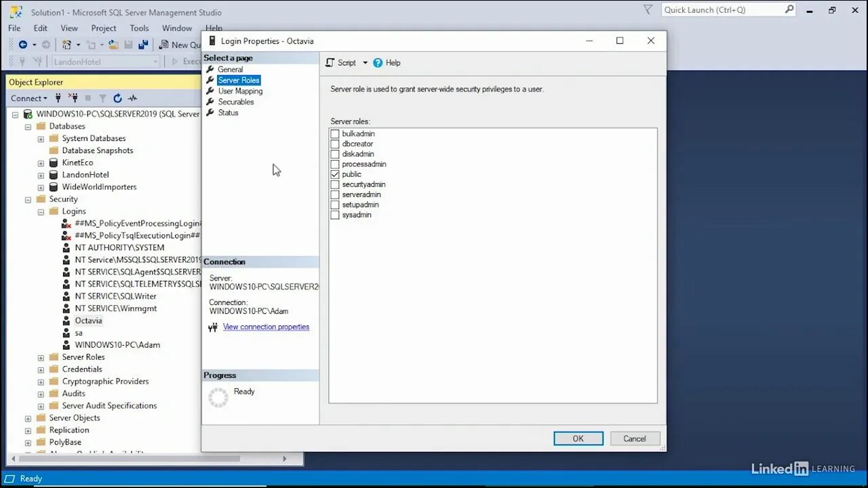Click the sa login icon
This screenshot has width=868, height=488.
pos(66,333)
